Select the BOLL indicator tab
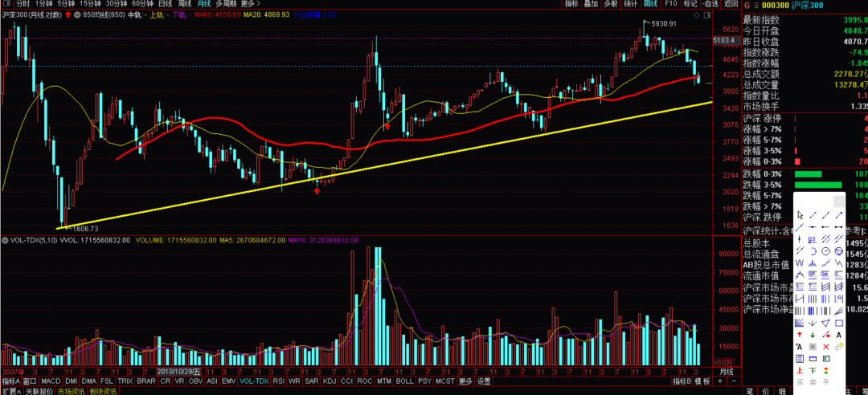868x395 pixels. click(404, 381)
